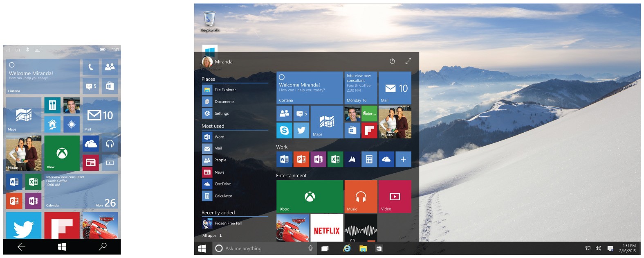Open the Store from the taskbar

(x=379, y=248)
